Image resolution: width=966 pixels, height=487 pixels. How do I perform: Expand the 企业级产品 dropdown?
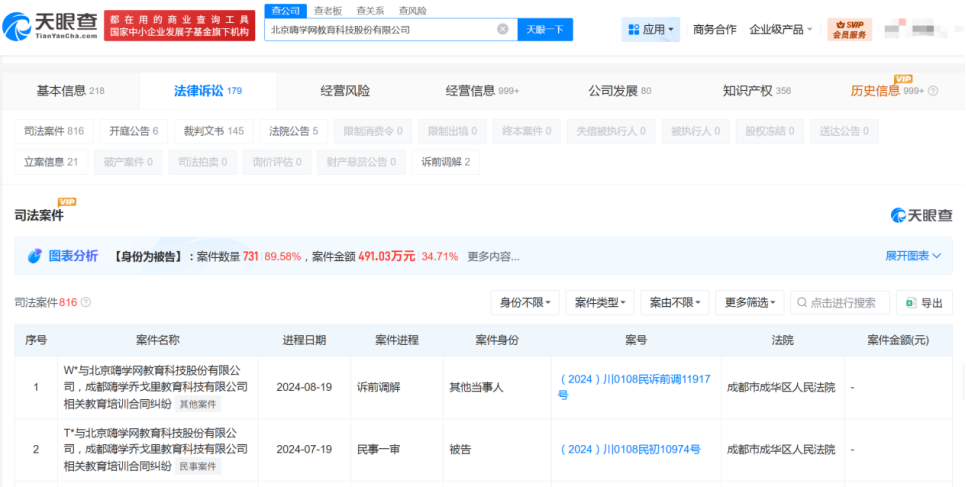pos(780,30)
